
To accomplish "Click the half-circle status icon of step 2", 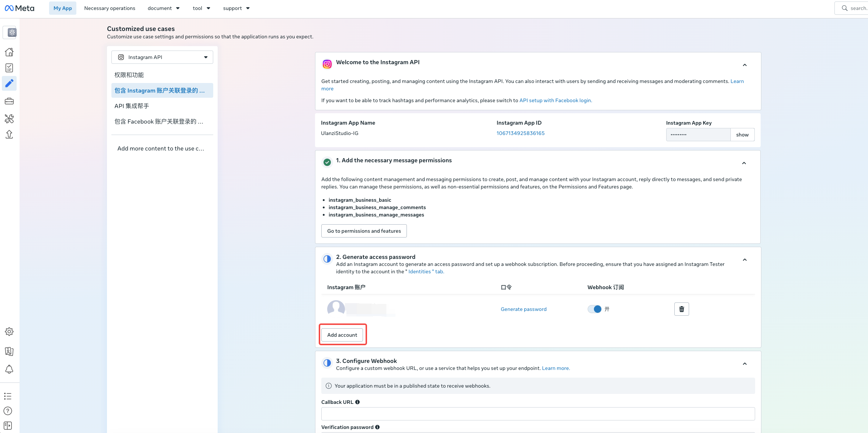I will (x=327, y=259).
